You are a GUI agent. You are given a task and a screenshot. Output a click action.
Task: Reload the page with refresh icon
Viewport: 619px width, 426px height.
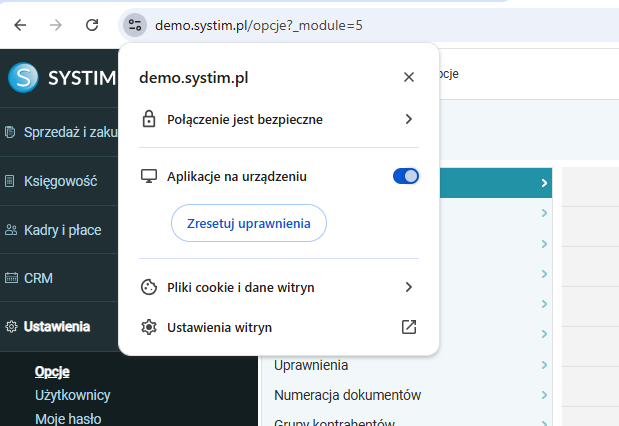(91, 24)
